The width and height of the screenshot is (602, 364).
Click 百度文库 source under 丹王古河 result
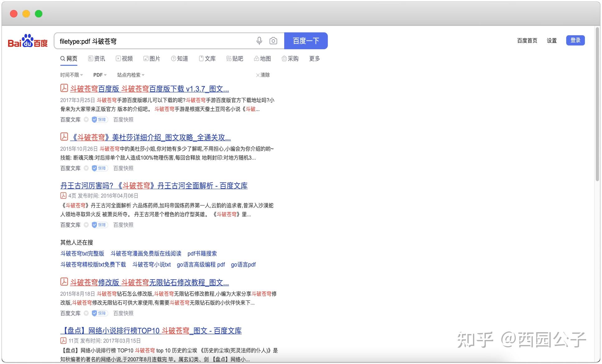[x=70, y=225]
